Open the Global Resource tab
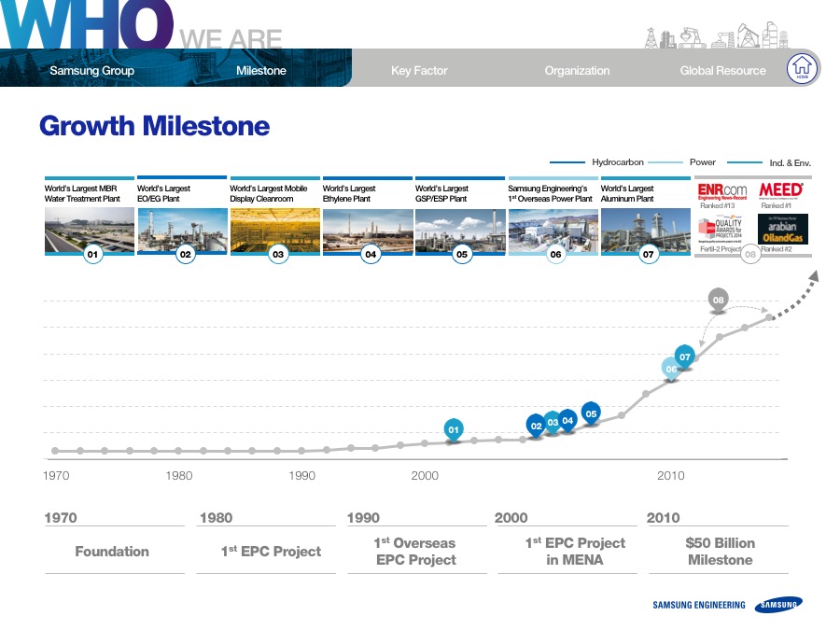The height and width of the screenshot is (630, 840). coord(722,70)
